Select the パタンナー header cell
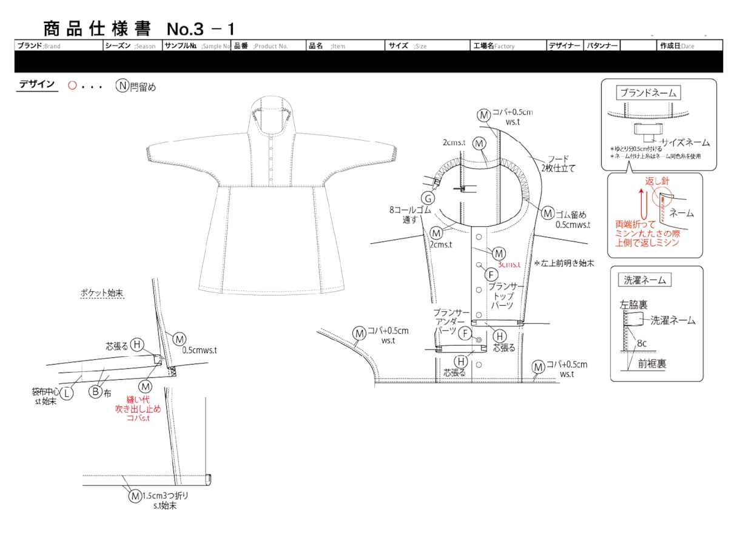The image size is (740, 560). click(602, 46)
